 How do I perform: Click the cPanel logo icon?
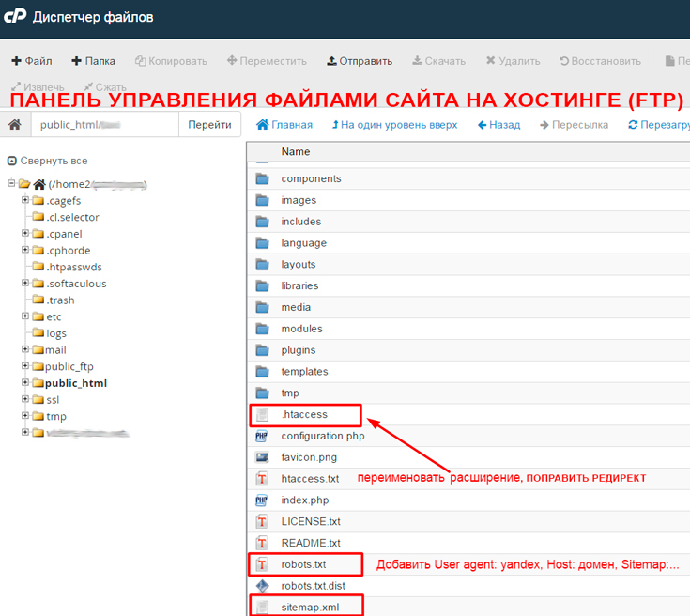coord(15,17)
